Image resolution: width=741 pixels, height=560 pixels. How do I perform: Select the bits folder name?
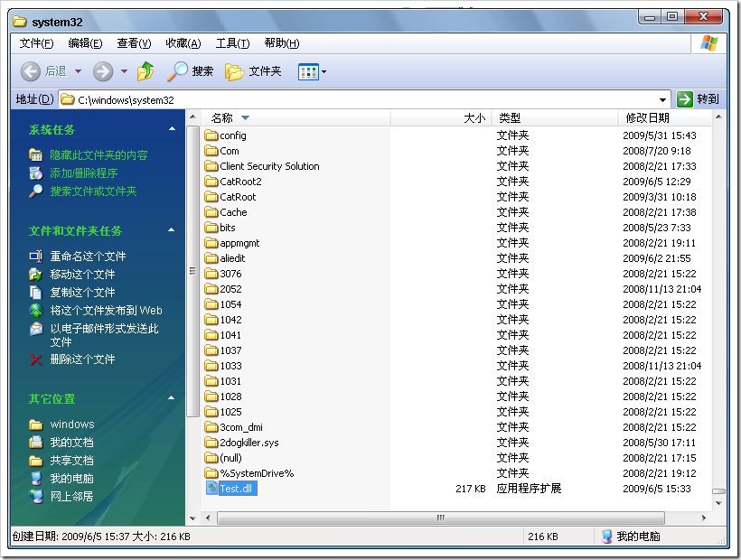click(228, 228)
